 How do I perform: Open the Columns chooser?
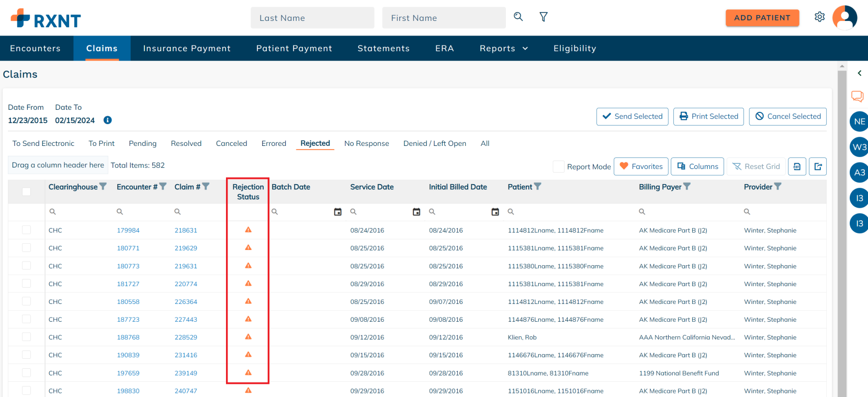(697, 166)
